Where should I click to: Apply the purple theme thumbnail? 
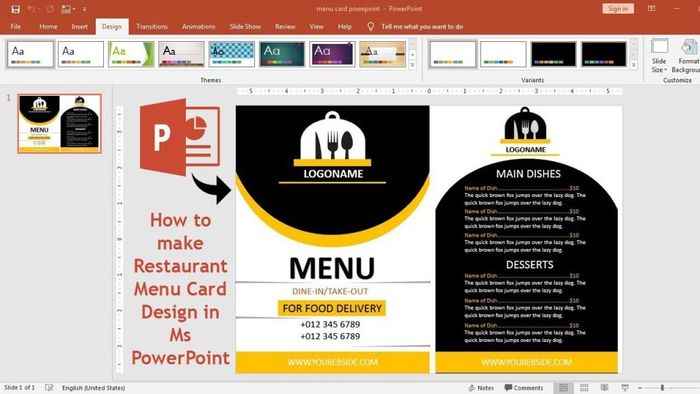tap(332, 54)
